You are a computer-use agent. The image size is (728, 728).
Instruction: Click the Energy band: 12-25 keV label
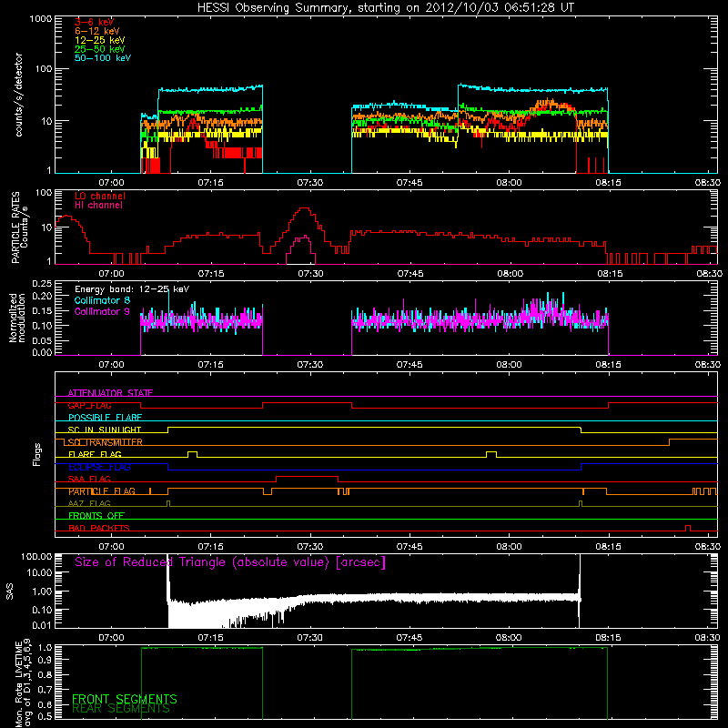click(132, 289)
